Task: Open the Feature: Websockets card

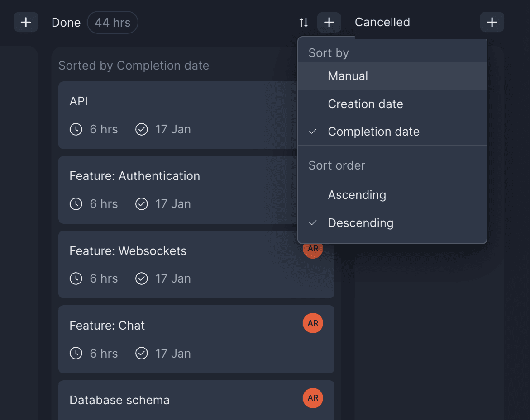Action: pyautogui.click(x=196, y=264)
